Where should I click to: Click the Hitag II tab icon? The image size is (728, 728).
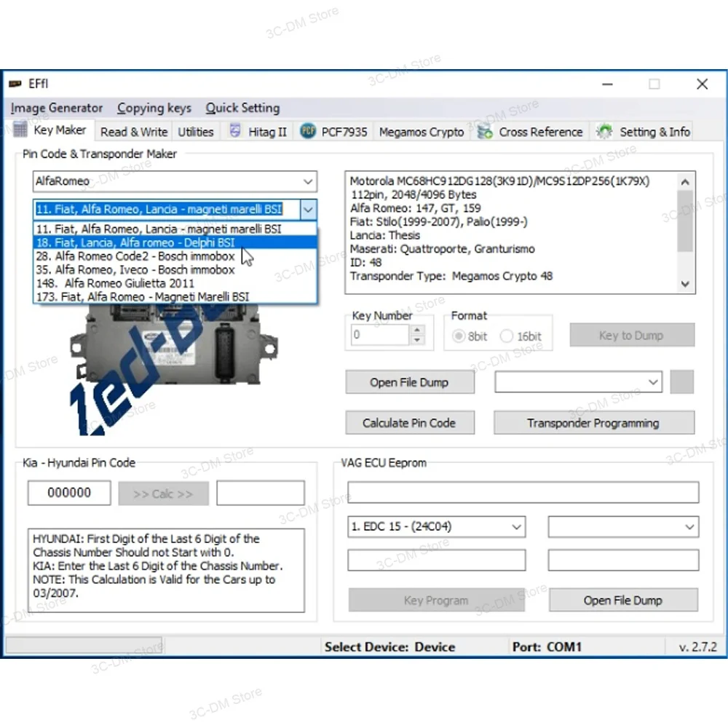[235, 131]
